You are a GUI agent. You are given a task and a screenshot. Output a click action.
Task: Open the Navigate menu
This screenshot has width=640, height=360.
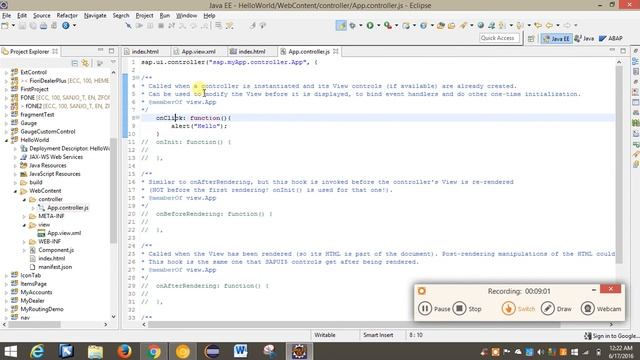click(95, 16)
